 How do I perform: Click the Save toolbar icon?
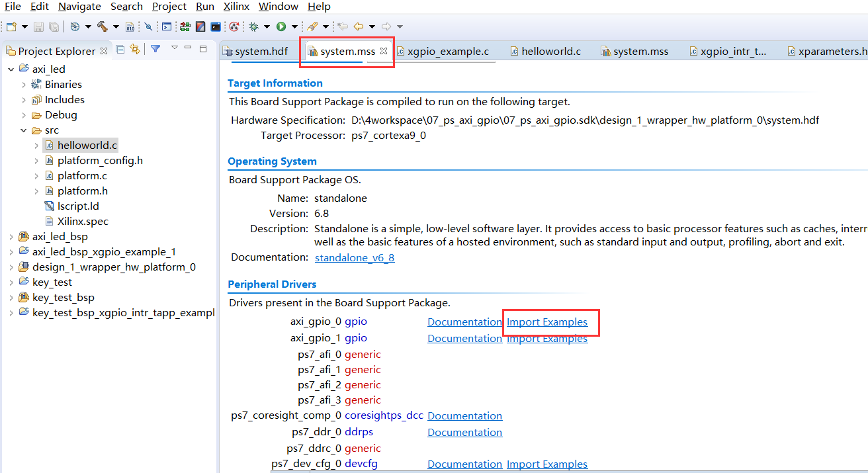click(x=39, y=27)
